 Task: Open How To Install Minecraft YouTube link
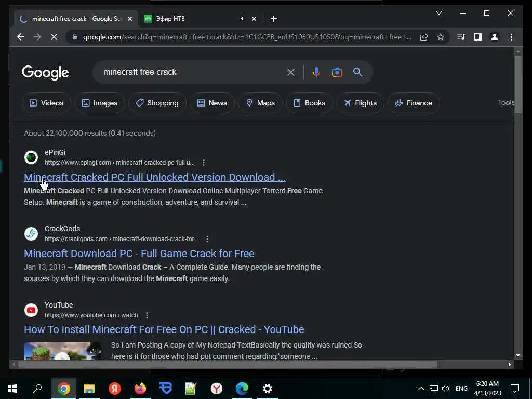[164, 329]
